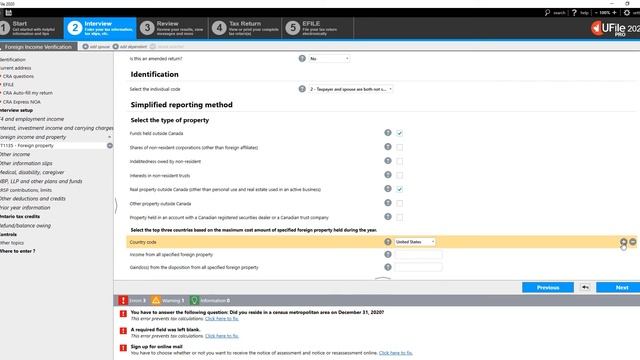This screenshot has width=640, height=360.
Task: Remove Country code row with minus icon
Action: coord(633,242)
